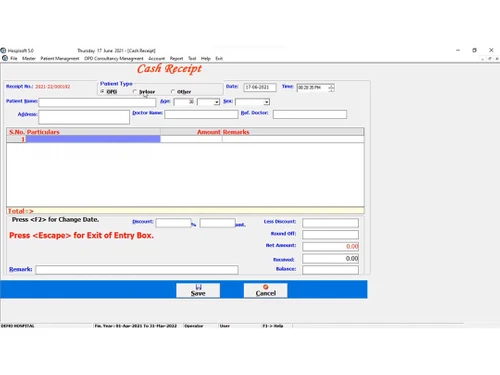500x375 pixels.
Task: Select the highlighted Particulars cell in row 1
Action: click(93, 139)
